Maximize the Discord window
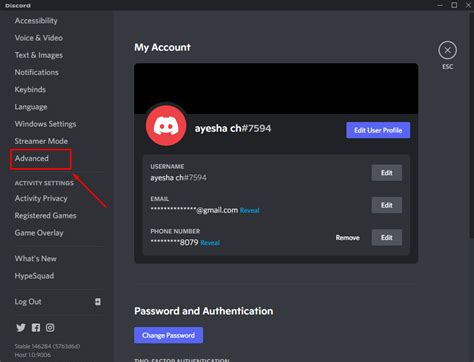Viewport: 474px width, 362px height. pyautogui.click(x=454, y=5)
